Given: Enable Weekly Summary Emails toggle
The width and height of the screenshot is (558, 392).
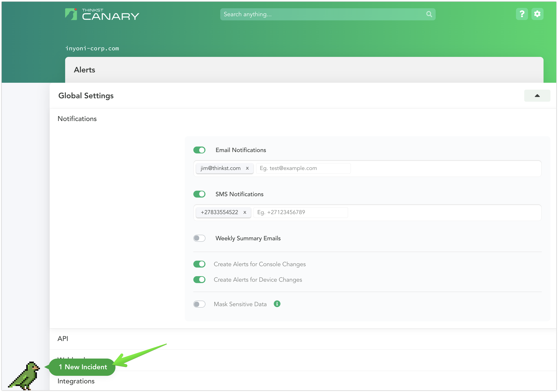Looking at the screenshot, I should tap(199, 238).
